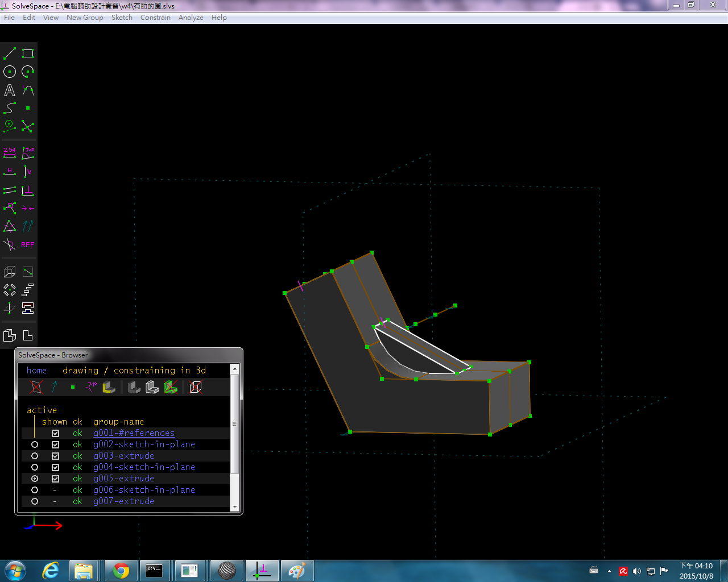728x582 pixels.
Task: Select the line segment sketch tool
Action: (x=10, y=53)
